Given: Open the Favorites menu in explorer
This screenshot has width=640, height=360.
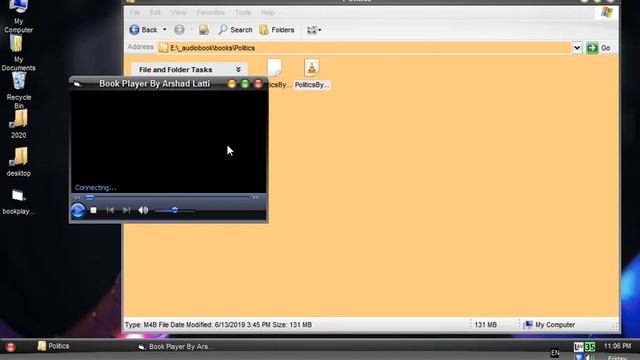Looking at the screenshot, I should coord(211,13).
